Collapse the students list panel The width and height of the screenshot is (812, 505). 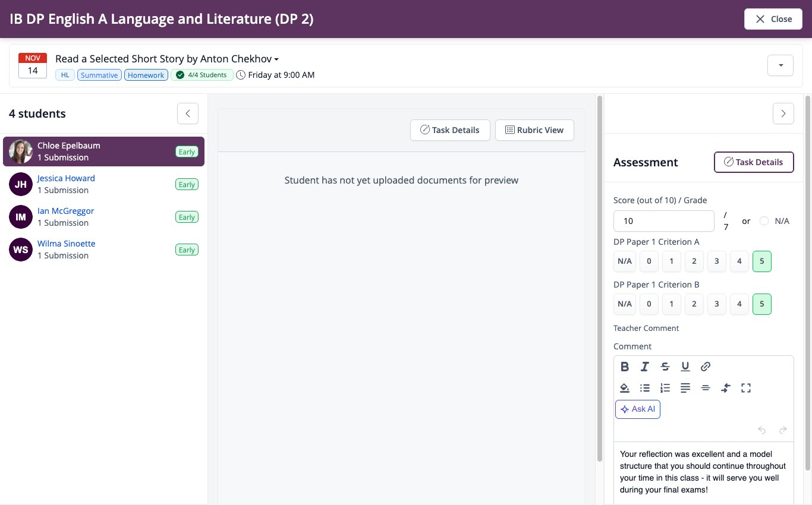(x=188, y=113)
